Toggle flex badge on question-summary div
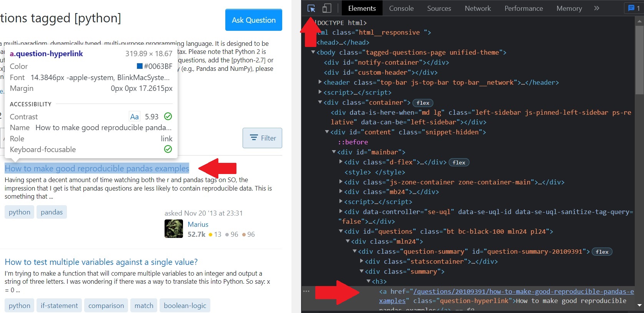This screenshot has height=313, width=644. [602, 252]
